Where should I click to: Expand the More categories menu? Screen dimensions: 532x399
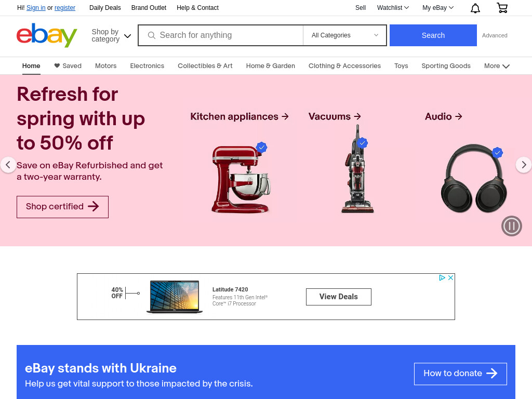tap(497, 66)
